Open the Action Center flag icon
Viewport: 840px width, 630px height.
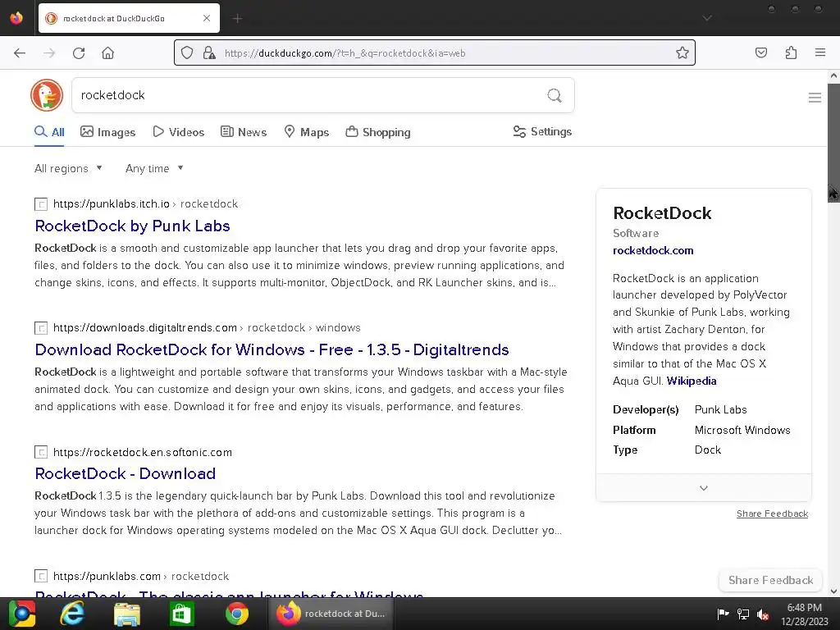click(723, 614)
